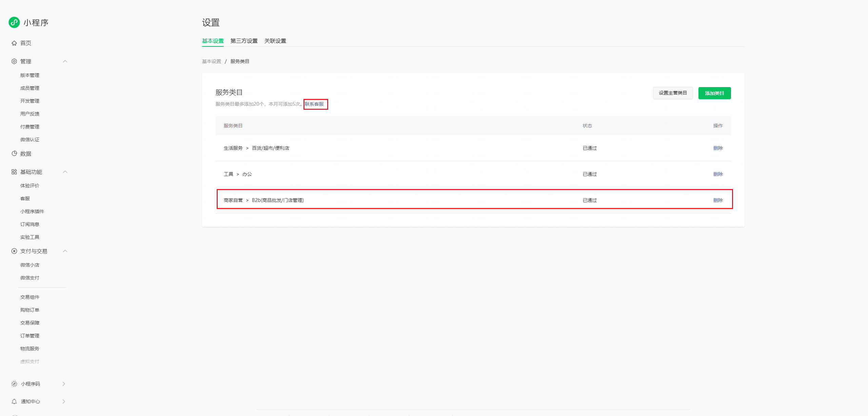Open 虚拟支付 in the sidebar

(x=30, y=361)
